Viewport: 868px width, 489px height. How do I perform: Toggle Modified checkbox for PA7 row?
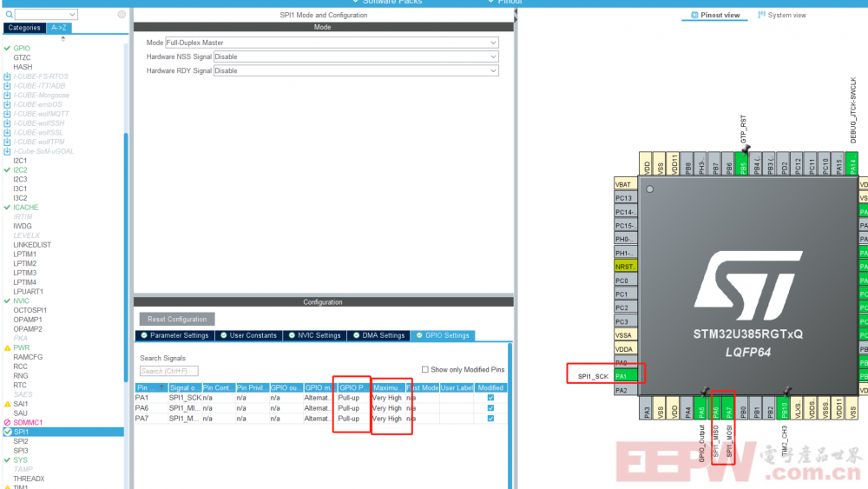pyautogui.click(x=490, y=419)
